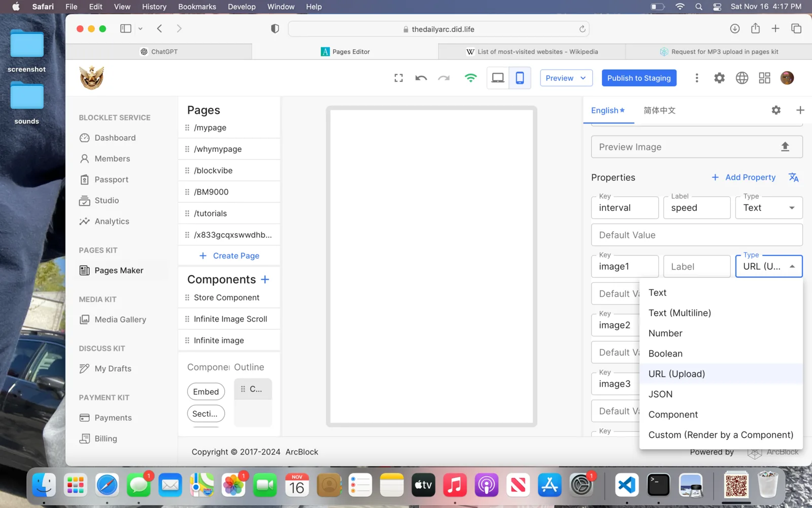
Task: Select the /whymypage page
Action: point(229,149)
